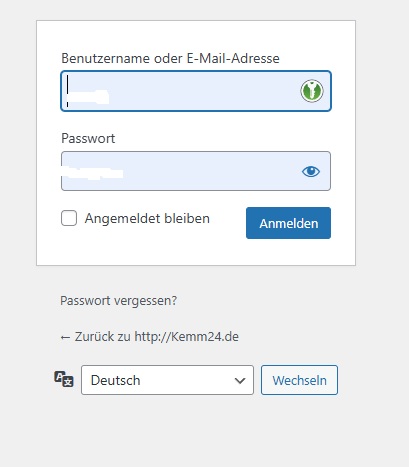Open the Deutsch language selector
Viewport: 409px width, 467px height.
[x=167, y=380]
